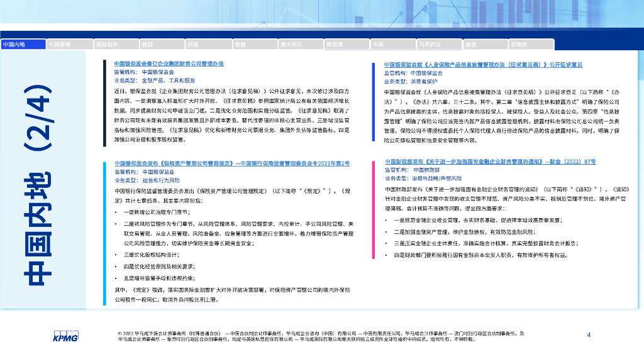The width and height of the screenshot is (644, 362).
Task: Open the 印度 tab
Action: pyautogui.click(x=393, y=45)
